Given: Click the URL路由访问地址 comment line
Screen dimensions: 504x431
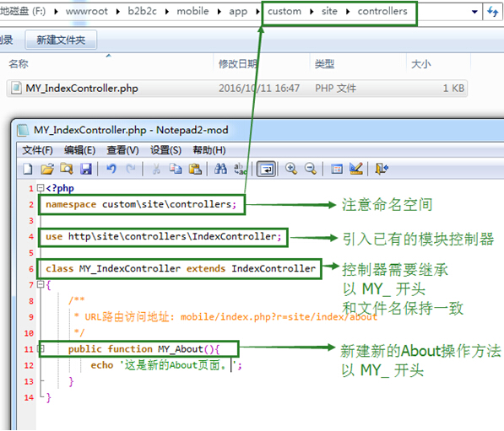Looking at the screenshot, I should point(226,317).
